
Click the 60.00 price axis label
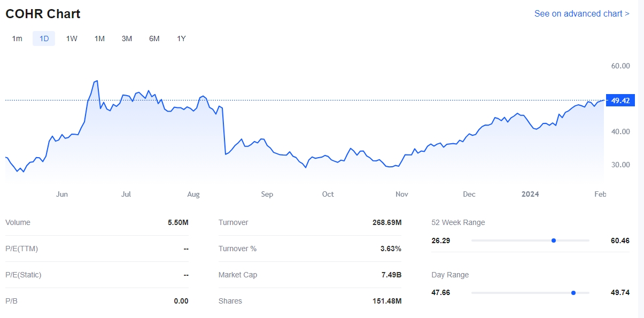point(620,66)
